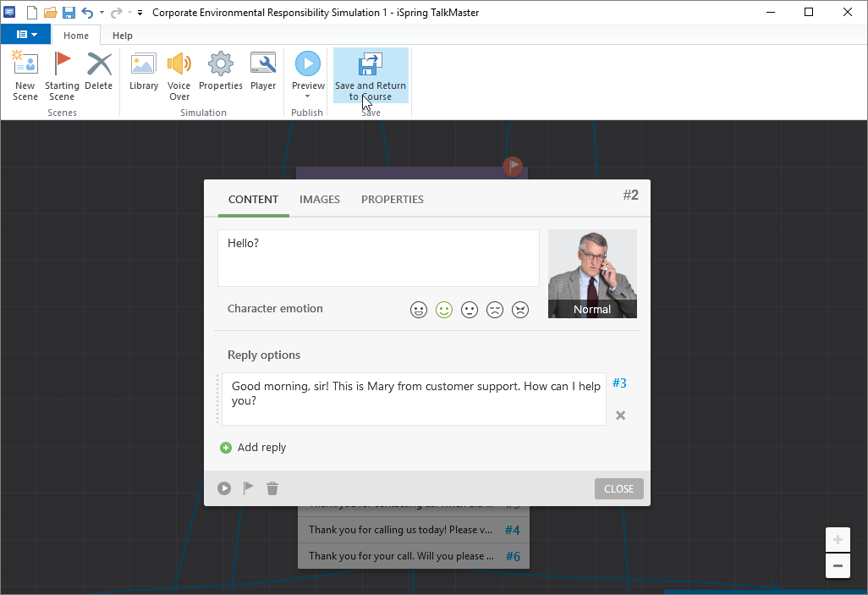Delete the current scene
The width and height of the screenshot is (868, 595).
[98, 74]
